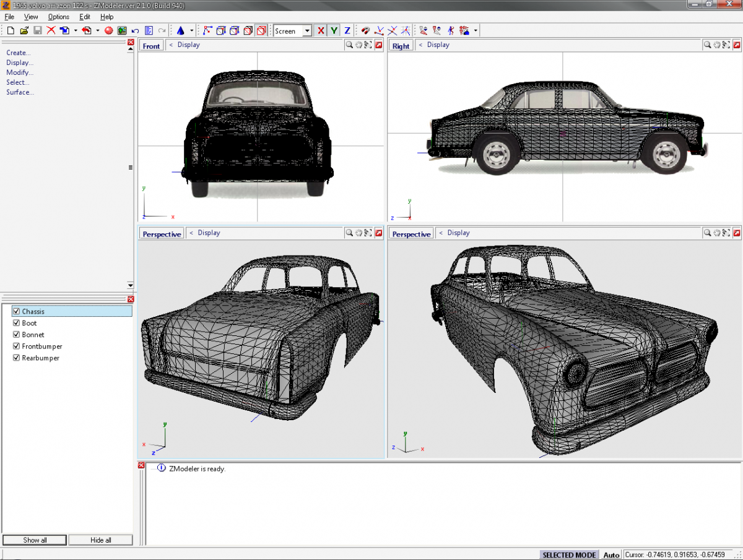743x560 pixels.
Task: Open the Screen axis dropdown
Action: click(307, 31)
